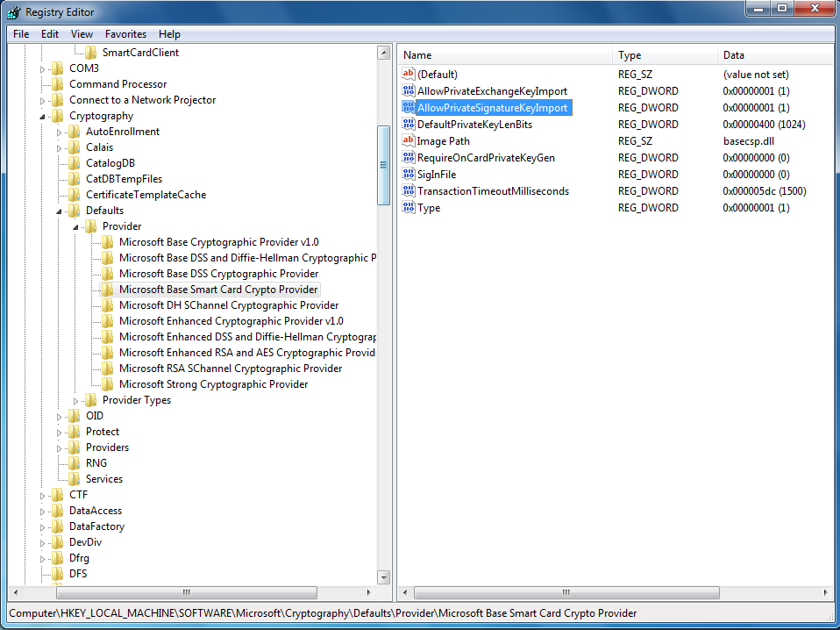Screen dimensions: 840x630
Task: Click the AllowPrivateExchangeKeyImport DWORD icon
Action: (409, 90)
